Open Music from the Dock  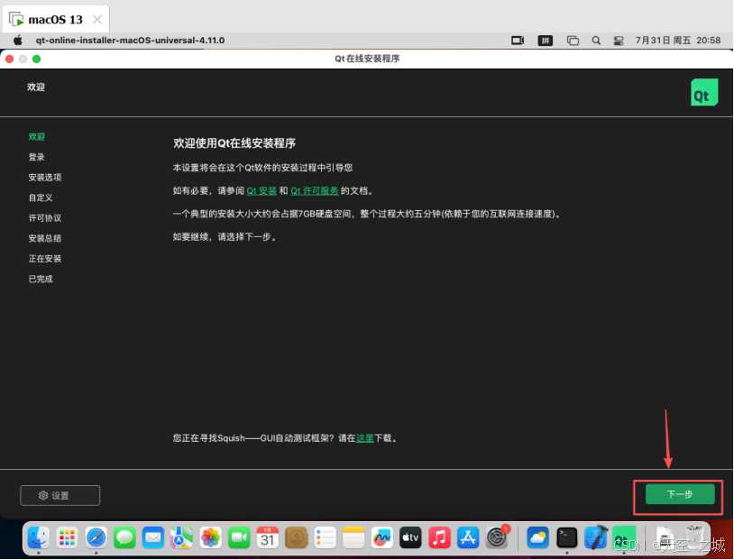tap(439, 537)
